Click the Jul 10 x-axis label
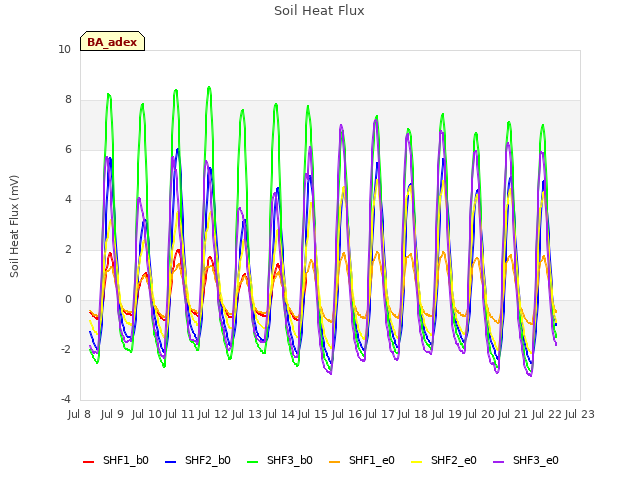 147,414
